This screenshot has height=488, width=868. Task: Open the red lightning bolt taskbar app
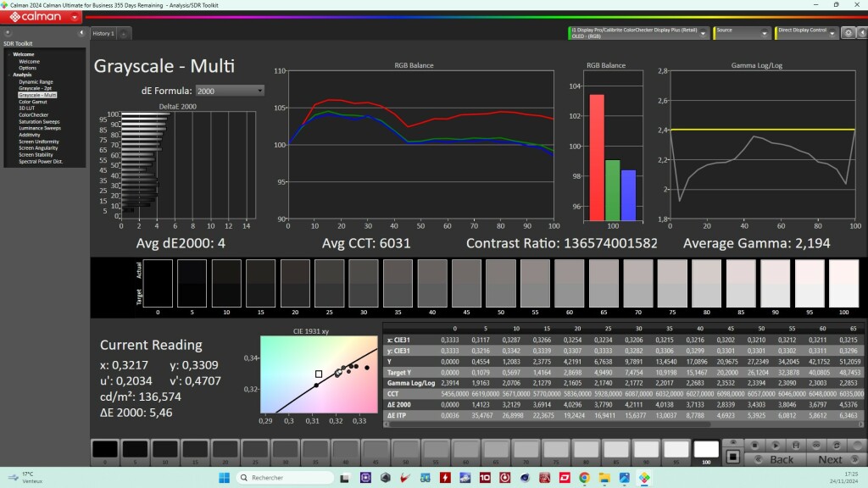(445, 478)
